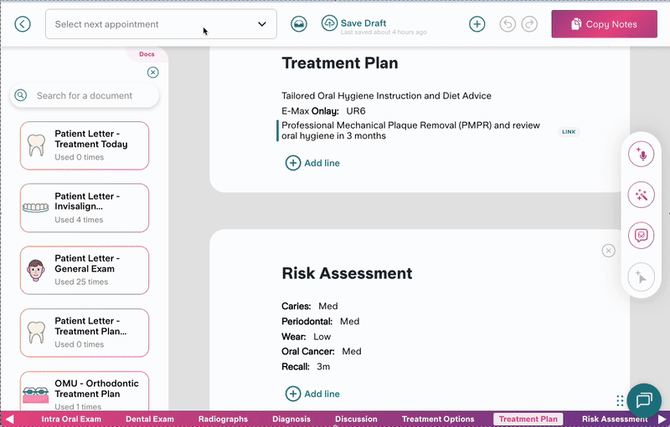The height and width of the screenshot is (427, 670).
Task: Add line under Treatment Plan
Action: [313, 162]
